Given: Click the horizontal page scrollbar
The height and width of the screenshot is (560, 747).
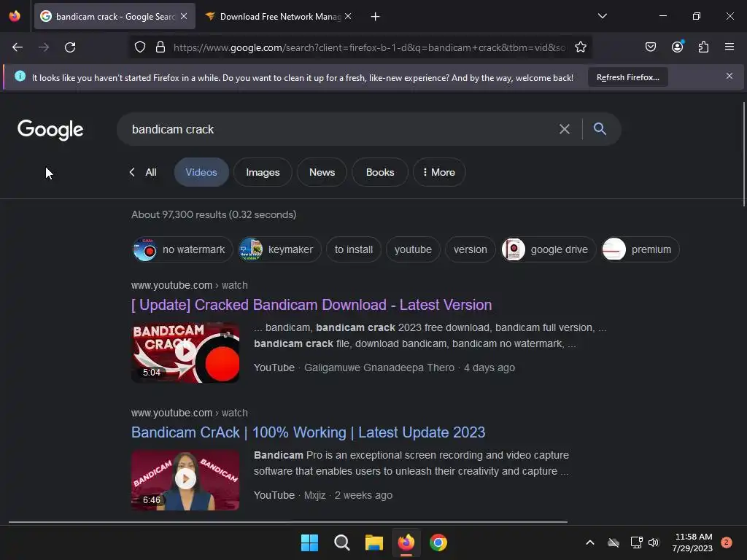Looking at the screenshot, I should coord(287,522).
